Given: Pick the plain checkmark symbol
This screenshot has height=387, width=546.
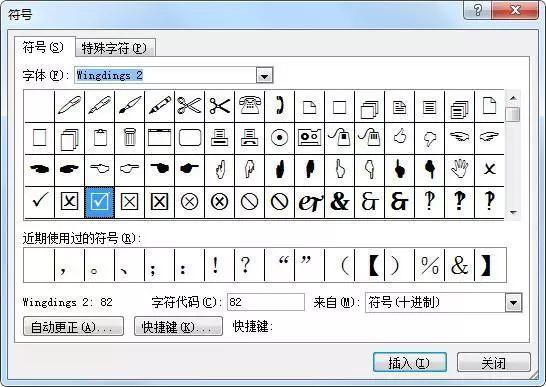Looking at the screenshot, I should 40,201.
